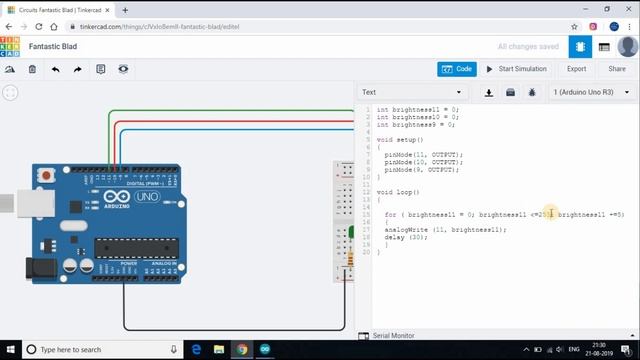Click Start Simulation
The width and height of the screenshot is (640, 360).
click(516, 69)
